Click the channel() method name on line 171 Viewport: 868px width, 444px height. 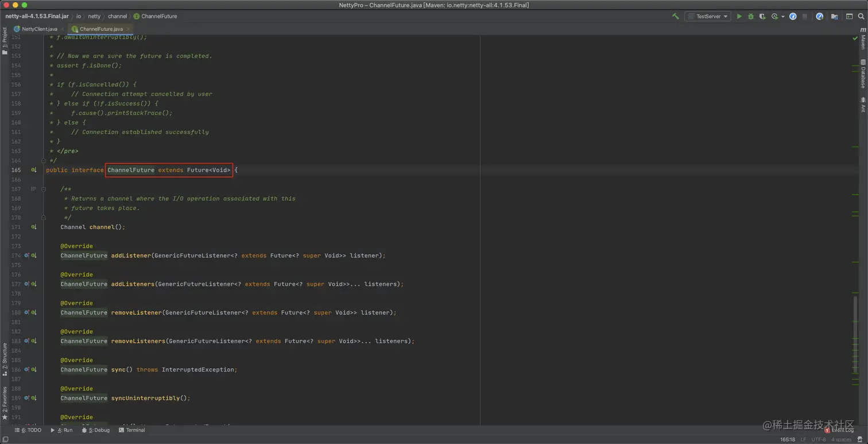click(103, 227)
